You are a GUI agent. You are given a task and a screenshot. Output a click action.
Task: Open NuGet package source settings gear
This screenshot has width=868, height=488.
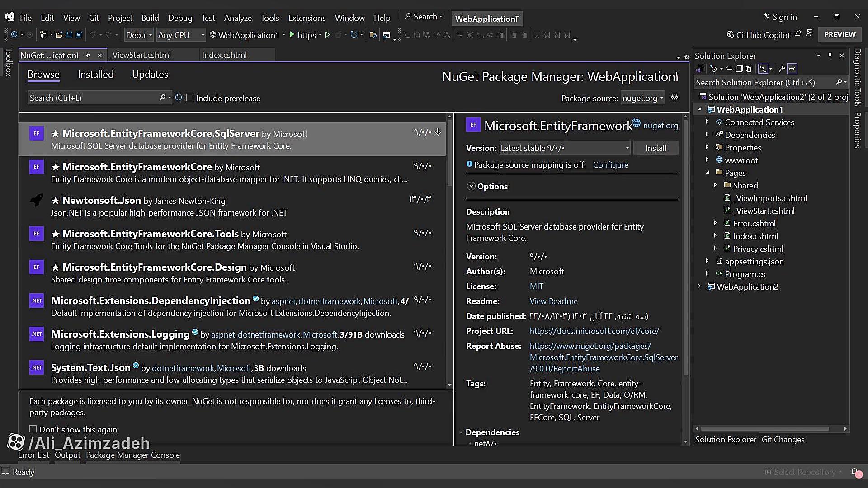coord(675,98)
